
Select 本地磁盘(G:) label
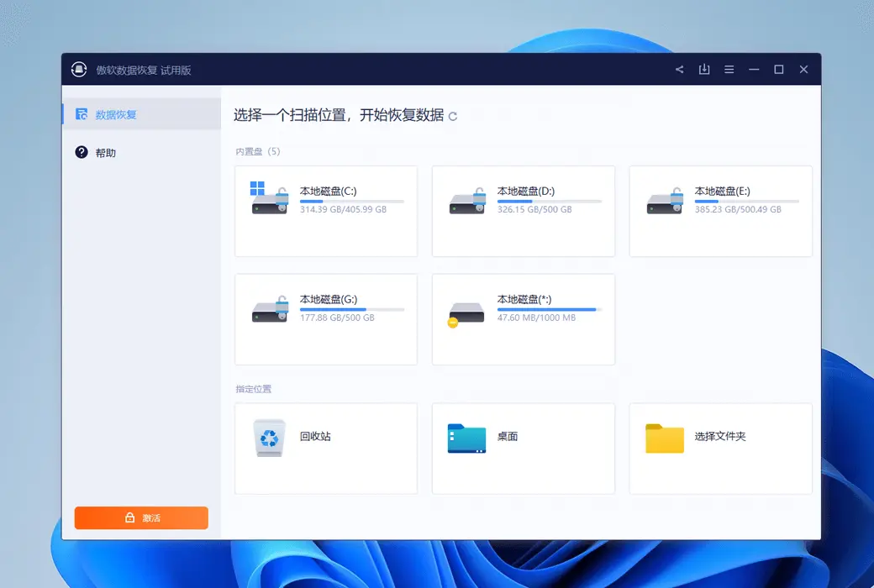329,299
